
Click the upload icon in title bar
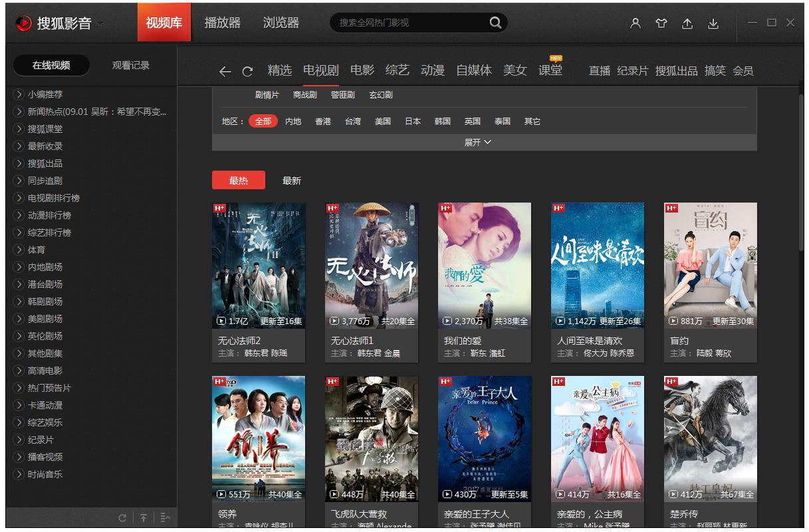(x=687, y=23)
